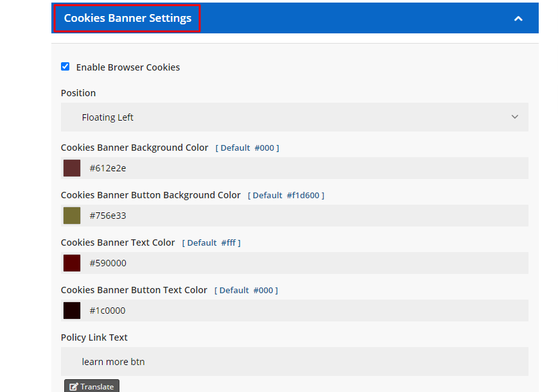Open the Button Background Color olive swatch
The height and width of the screenshot is (392, 558).
click(x=72, y=216)
